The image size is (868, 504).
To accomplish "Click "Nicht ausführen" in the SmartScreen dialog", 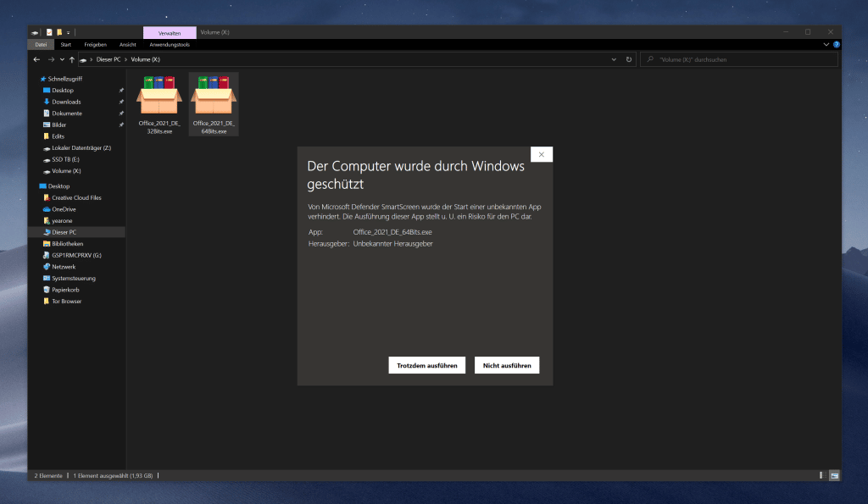I will 507,365.
